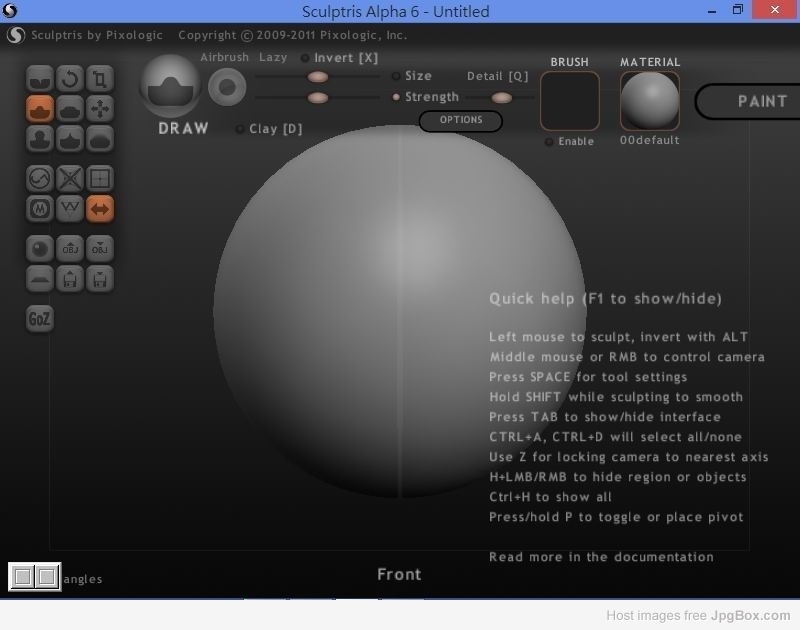The height and width of the screenshot is (630, 800).
Task: Add a new sphere with the sphere icon
Action: click(40, 248)
